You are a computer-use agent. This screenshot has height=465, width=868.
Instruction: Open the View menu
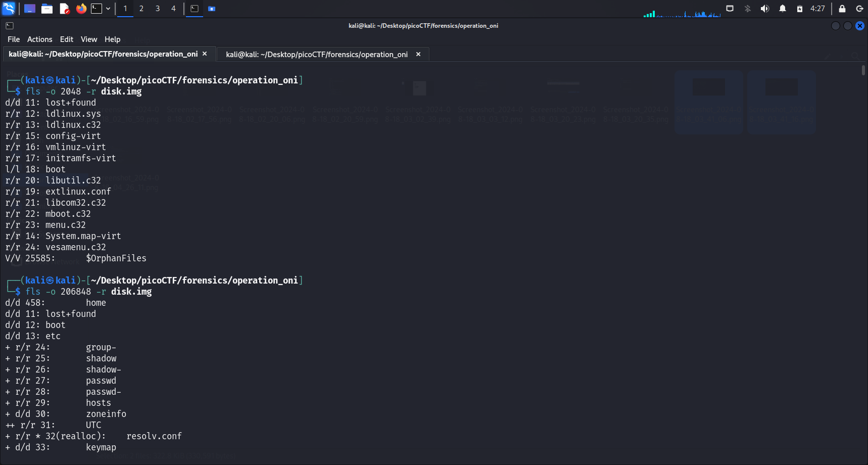click(x=88, y=39)
